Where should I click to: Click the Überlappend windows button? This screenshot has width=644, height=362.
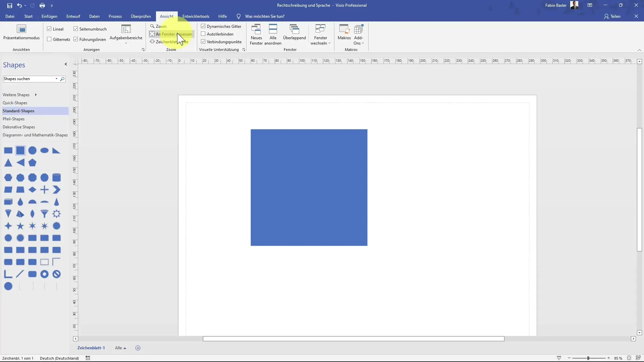294,32
